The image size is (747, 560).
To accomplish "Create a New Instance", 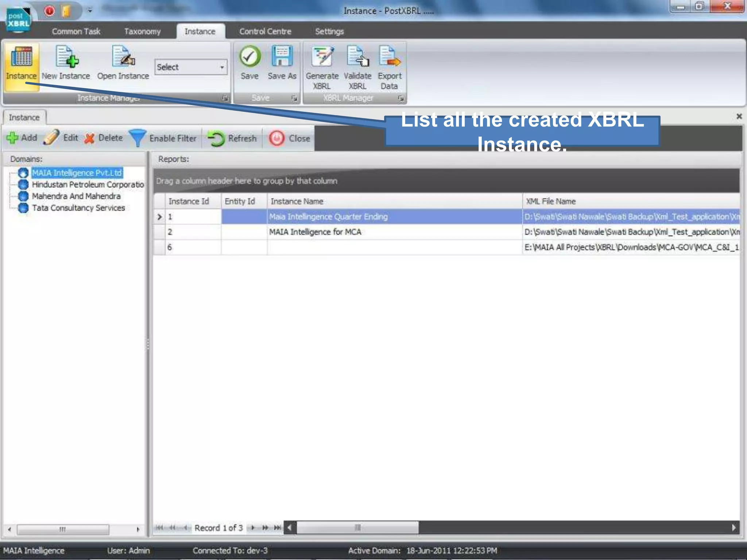I will click(x=66, y=63).
